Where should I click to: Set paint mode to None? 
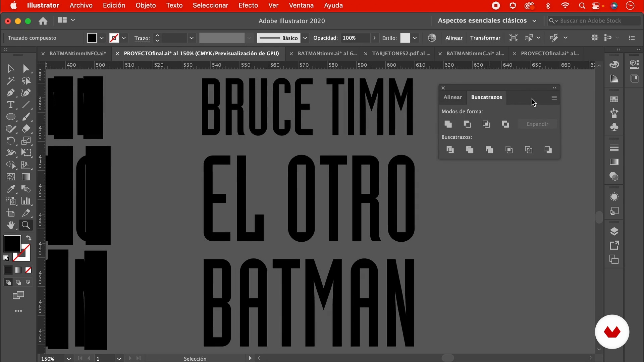click(x=28, y=270)
